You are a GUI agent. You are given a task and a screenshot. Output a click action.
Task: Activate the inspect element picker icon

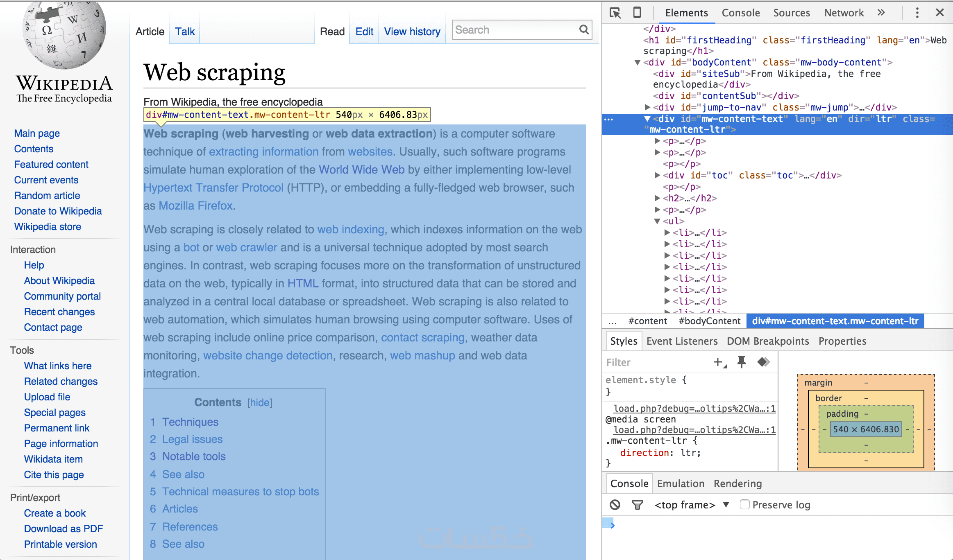coord(615,13)
